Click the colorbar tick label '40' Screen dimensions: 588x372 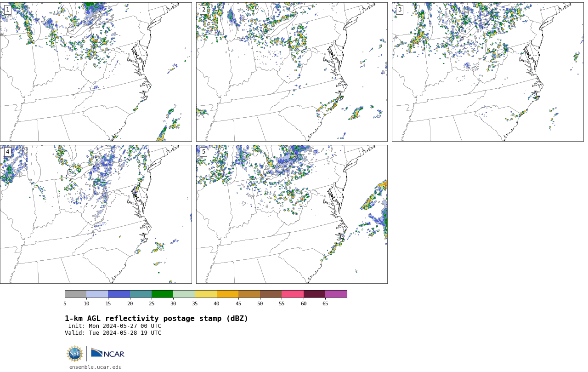[x=216, y=303]
